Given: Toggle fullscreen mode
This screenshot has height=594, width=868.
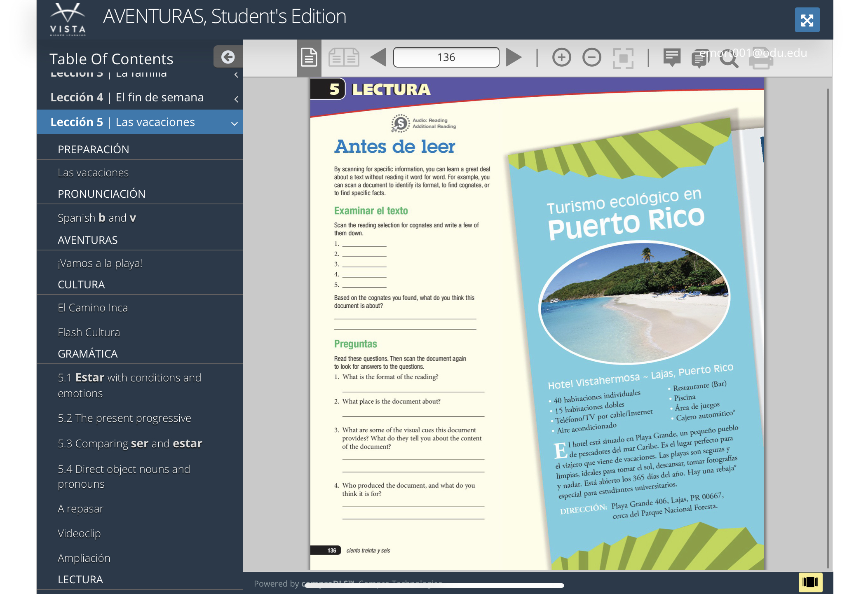Looking at the screenshot, I should click(807, 20).
